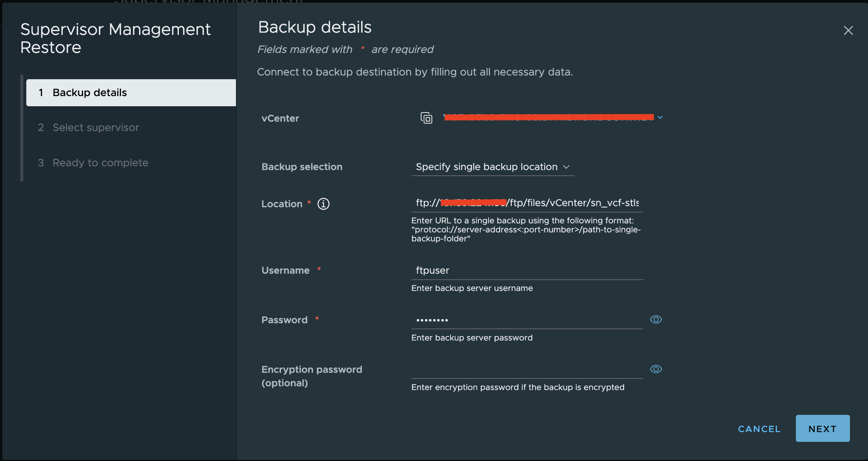Image resolution: width=868 pixels, height=461 pixels.
Task: Select step 1 Backup details
Action: click(x=131, y=93)
